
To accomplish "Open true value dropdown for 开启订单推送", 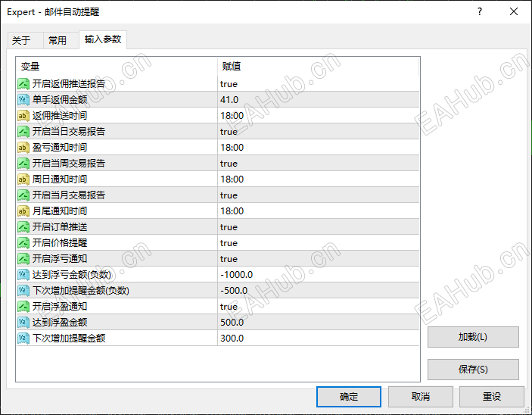I will [319, 227].
